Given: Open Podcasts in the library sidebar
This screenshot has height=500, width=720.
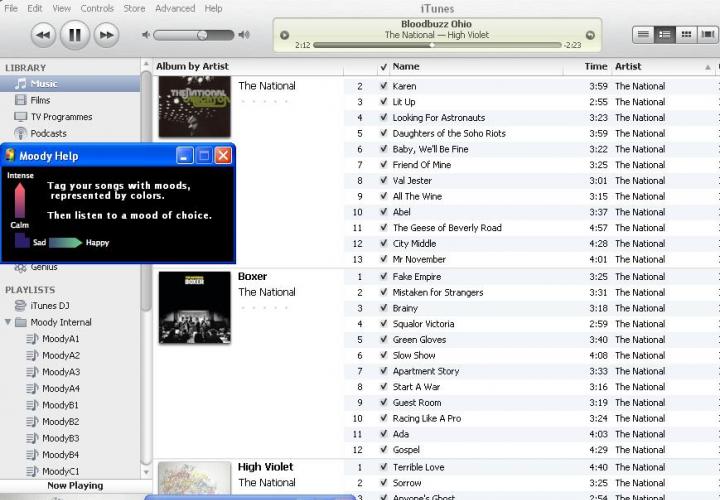Looking at the screenshot, I should coord(70,133).
